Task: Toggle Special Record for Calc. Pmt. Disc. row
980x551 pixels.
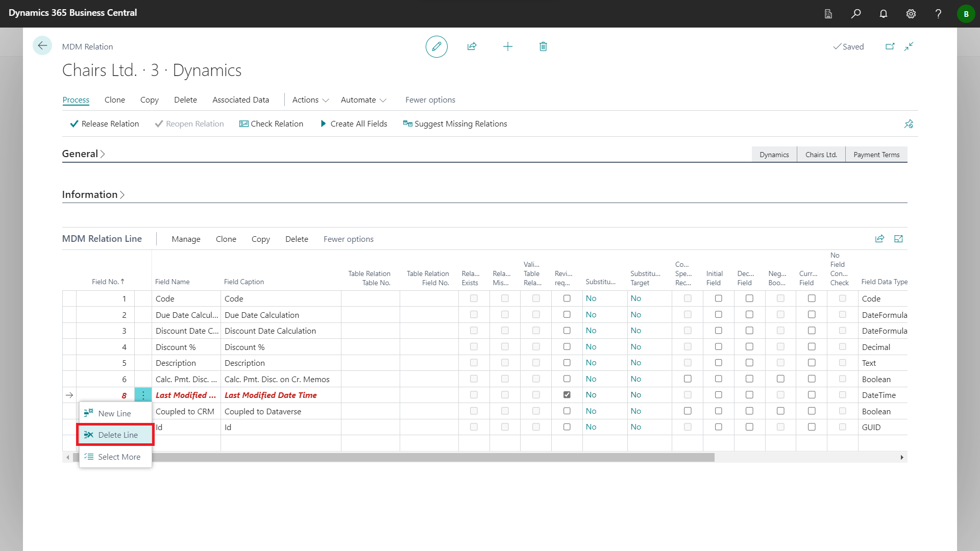Action: tap(688, 379)
